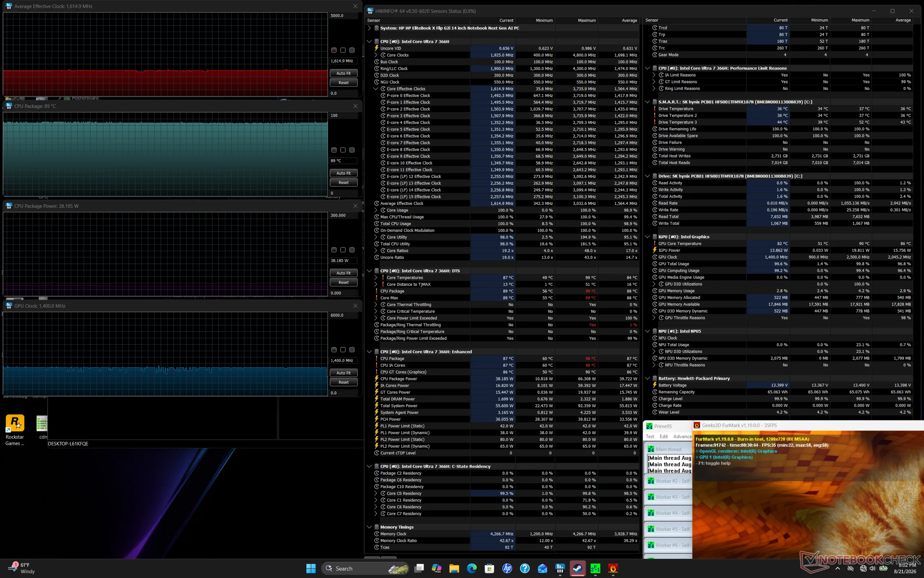Click the 5000.0 maximum field in Average Effective Clock graph
The image size is (924, 578).
pos(344,16)
